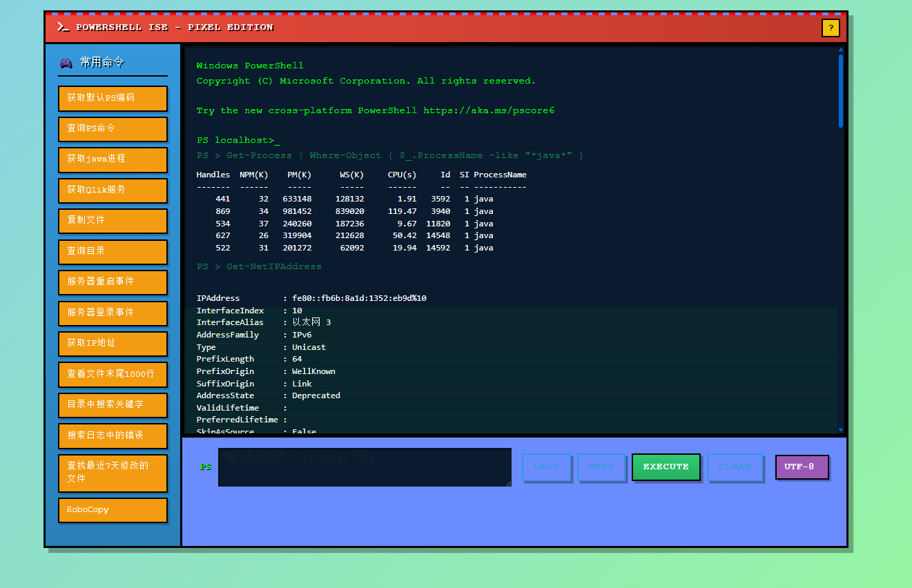Click the PrefixOrigin value 'WellKnown'

[313, 371]
